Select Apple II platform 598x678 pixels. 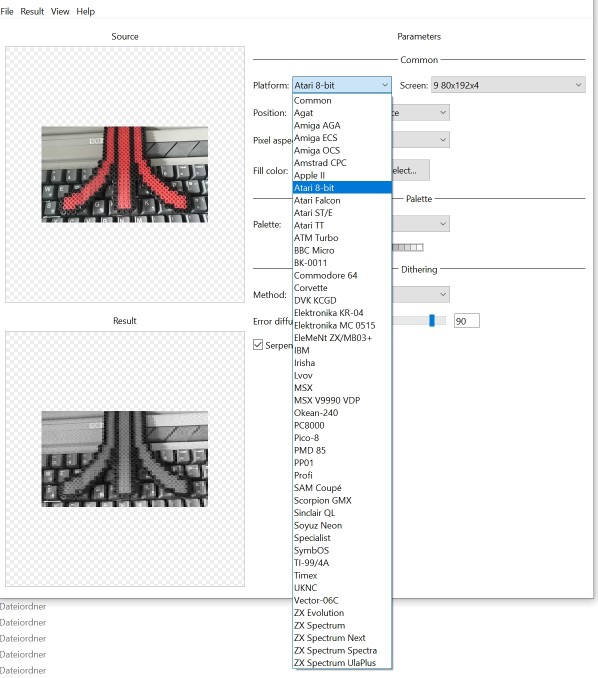(342, 176)
